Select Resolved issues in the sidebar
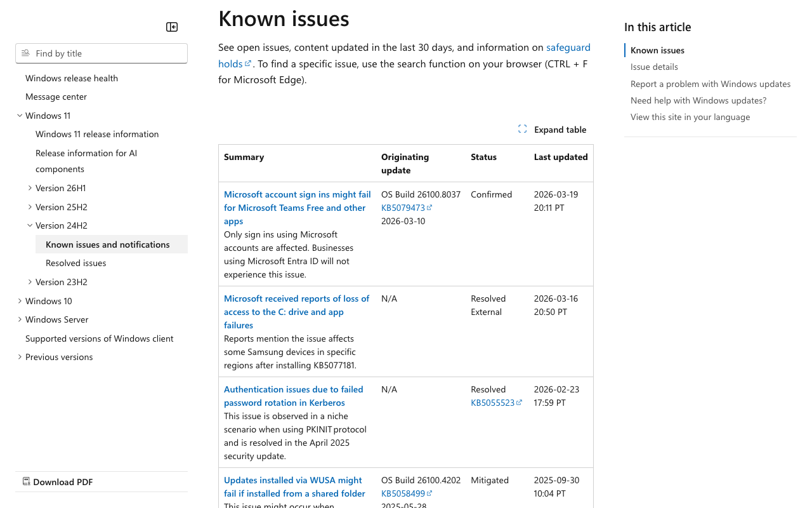Image resolution: width=812 pixels, height=508 pixels. [x=76, y=262]
